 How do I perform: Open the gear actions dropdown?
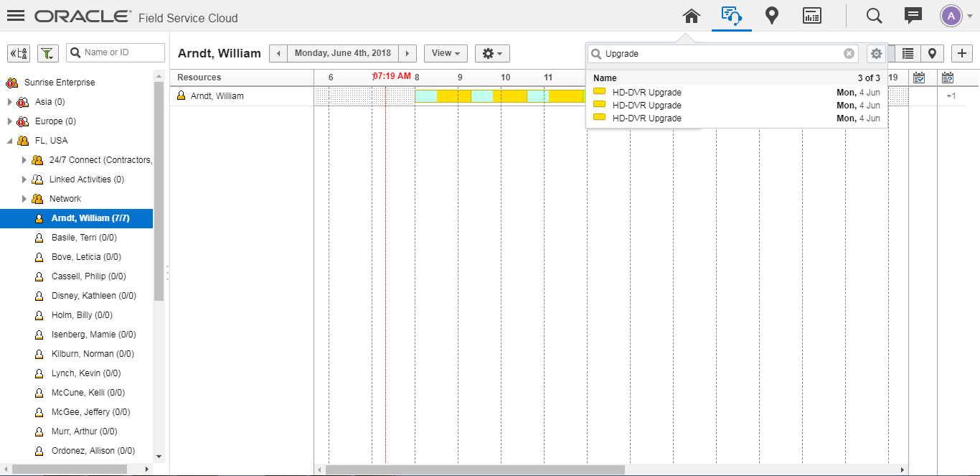point(492,53)
